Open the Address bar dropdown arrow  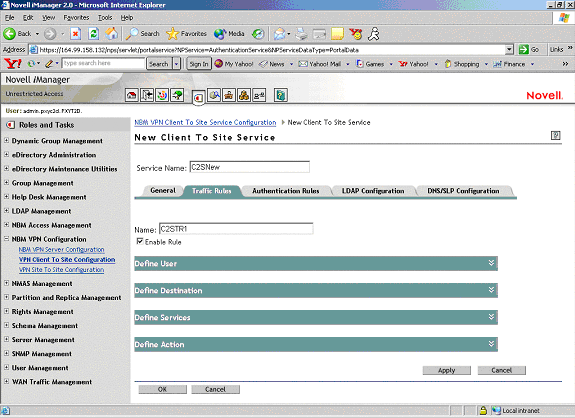point(509,50)
